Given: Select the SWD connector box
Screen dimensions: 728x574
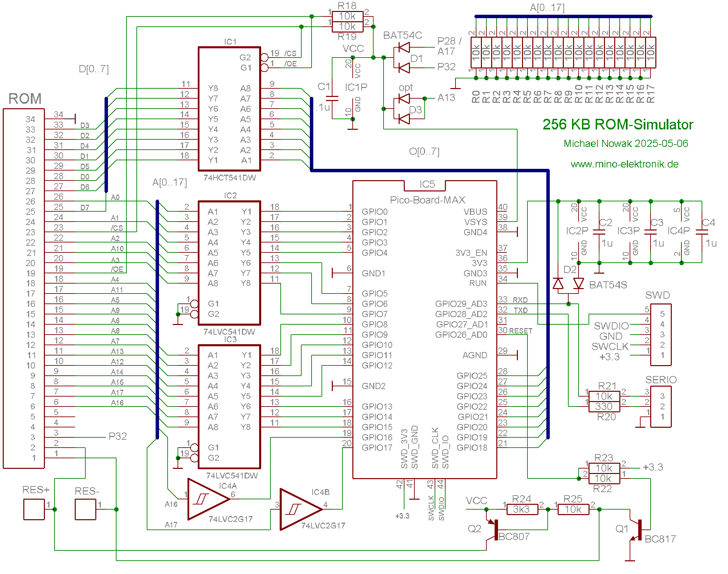Looking at the screenshot, I should pyautogui.click(x=661, y=335).
